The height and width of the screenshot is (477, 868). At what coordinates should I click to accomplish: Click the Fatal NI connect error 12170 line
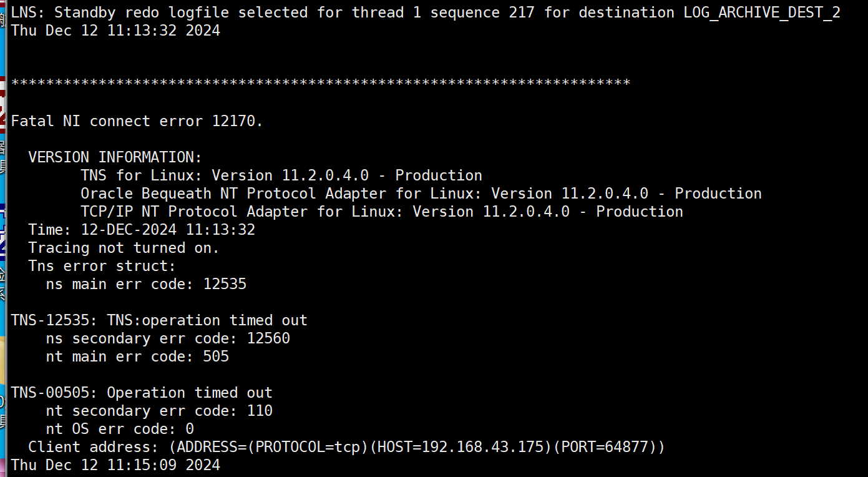[137, 121]
